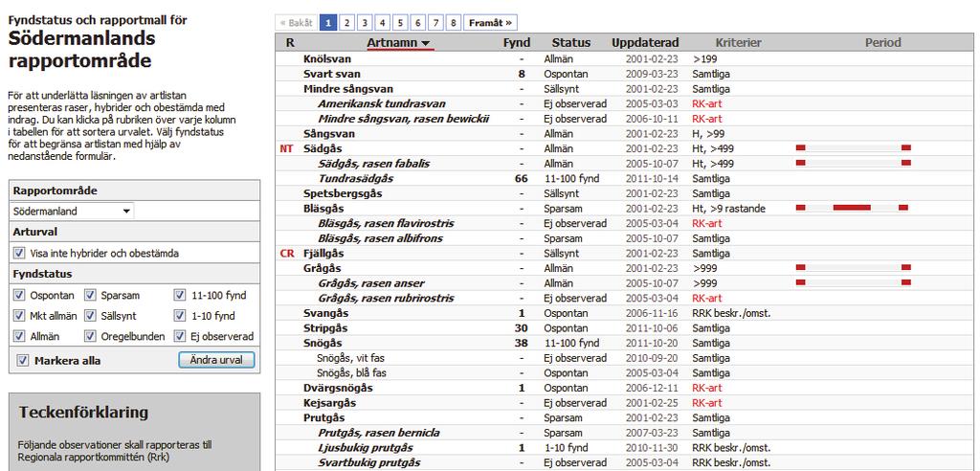Click the Svangås species name

tap(326, 313)
